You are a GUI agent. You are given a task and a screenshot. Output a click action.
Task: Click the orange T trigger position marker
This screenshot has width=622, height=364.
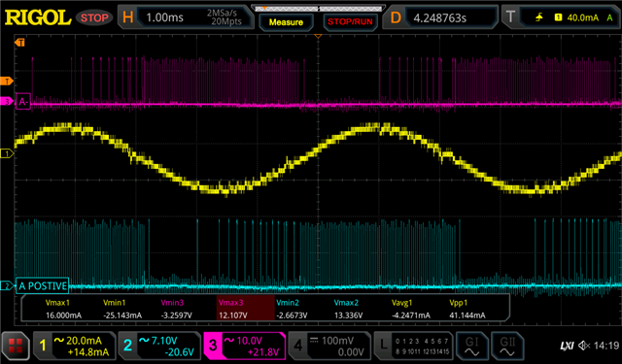point(19,42)
